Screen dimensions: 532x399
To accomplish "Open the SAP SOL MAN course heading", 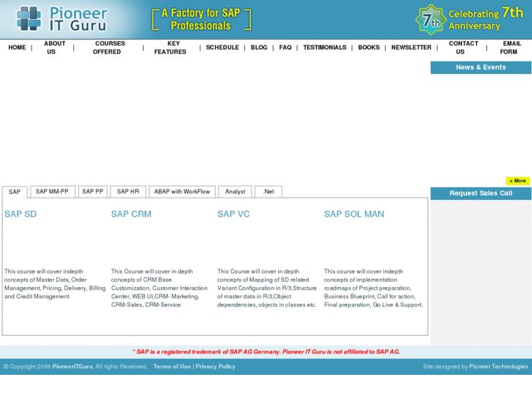I will tap(354, 214).
